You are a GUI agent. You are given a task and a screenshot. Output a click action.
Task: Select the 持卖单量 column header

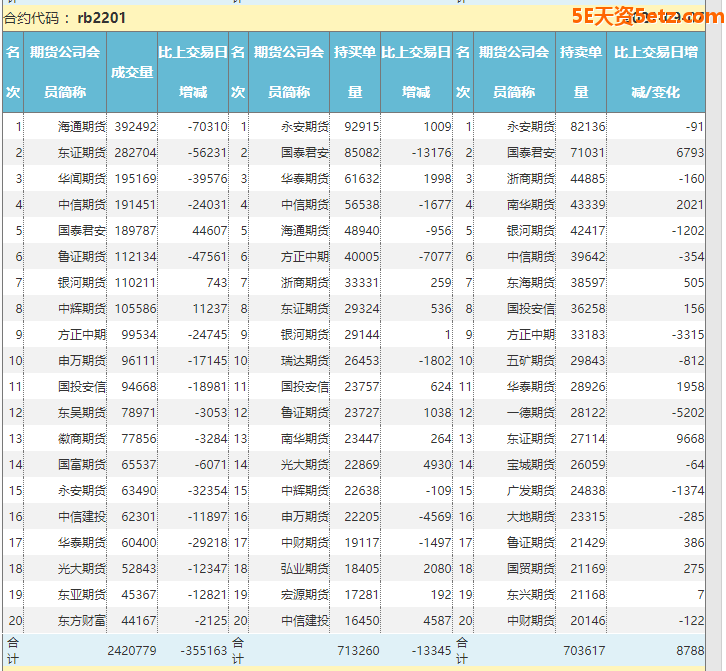tap(581, 72)
